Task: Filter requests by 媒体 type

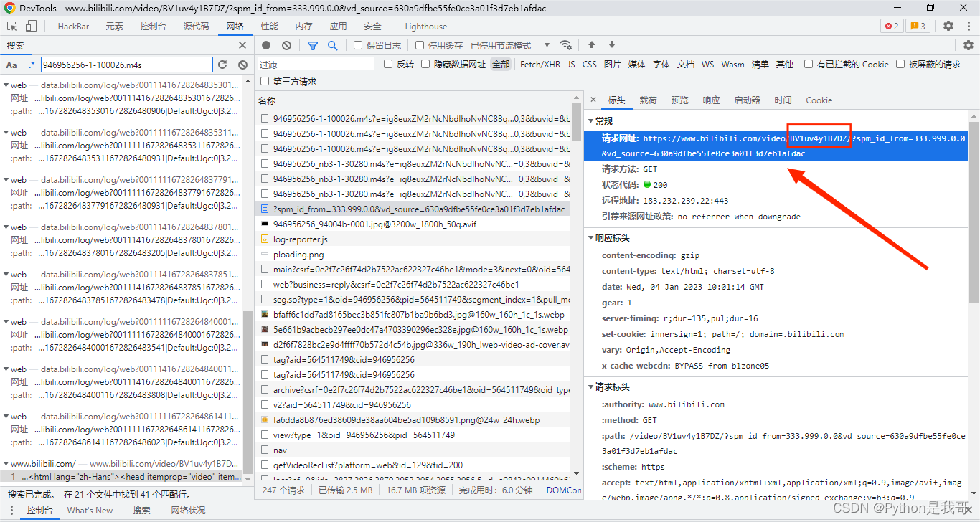Action: [x=636, y=65]
